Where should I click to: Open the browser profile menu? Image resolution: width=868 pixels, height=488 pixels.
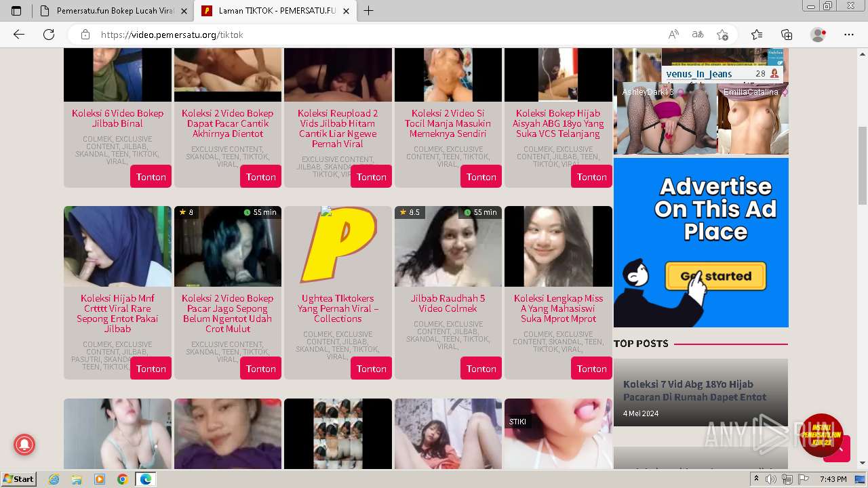[818, 35]
